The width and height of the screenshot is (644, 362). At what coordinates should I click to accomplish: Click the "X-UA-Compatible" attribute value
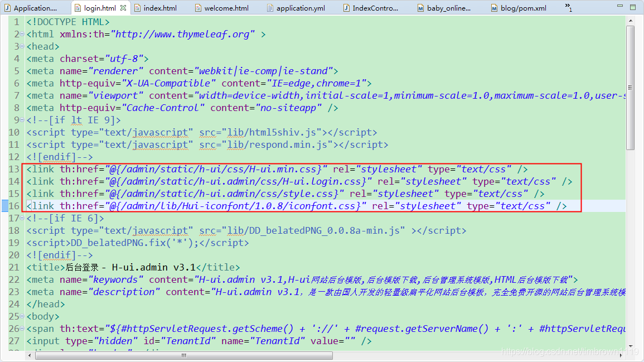[x=168, y=84]
